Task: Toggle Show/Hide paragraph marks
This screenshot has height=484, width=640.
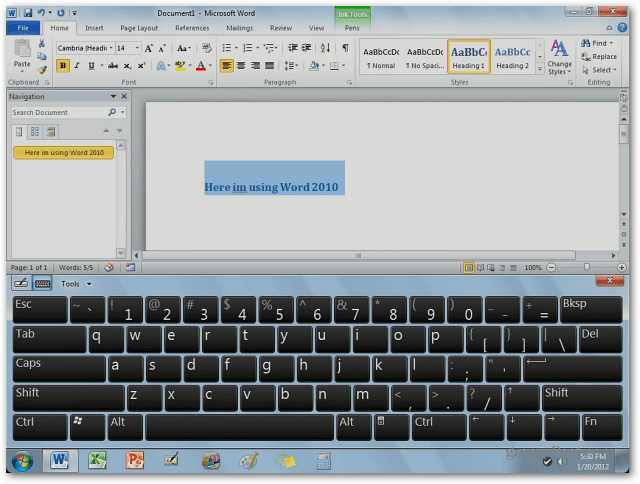Action: [x=345, y=48]
